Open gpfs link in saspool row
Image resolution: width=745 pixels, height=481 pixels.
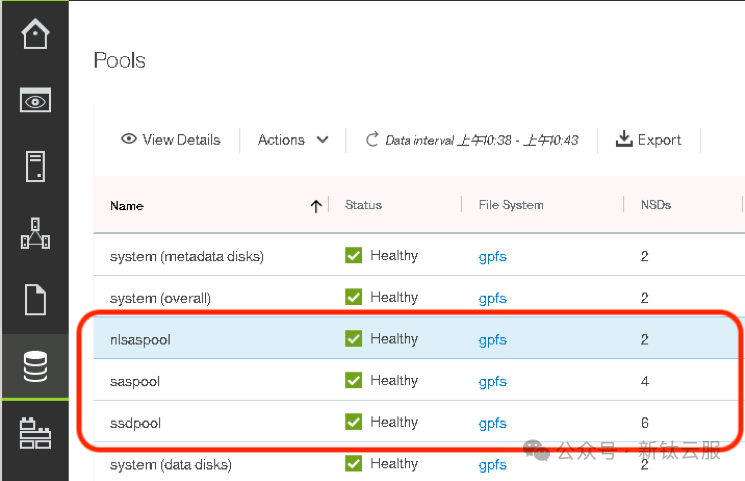[x=493, y=382]
